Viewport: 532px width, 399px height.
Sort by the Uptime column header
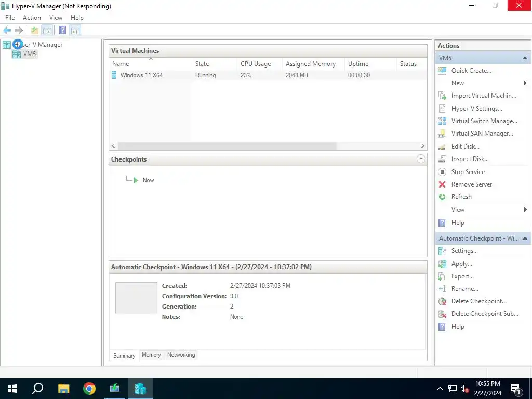coord(370,64)
